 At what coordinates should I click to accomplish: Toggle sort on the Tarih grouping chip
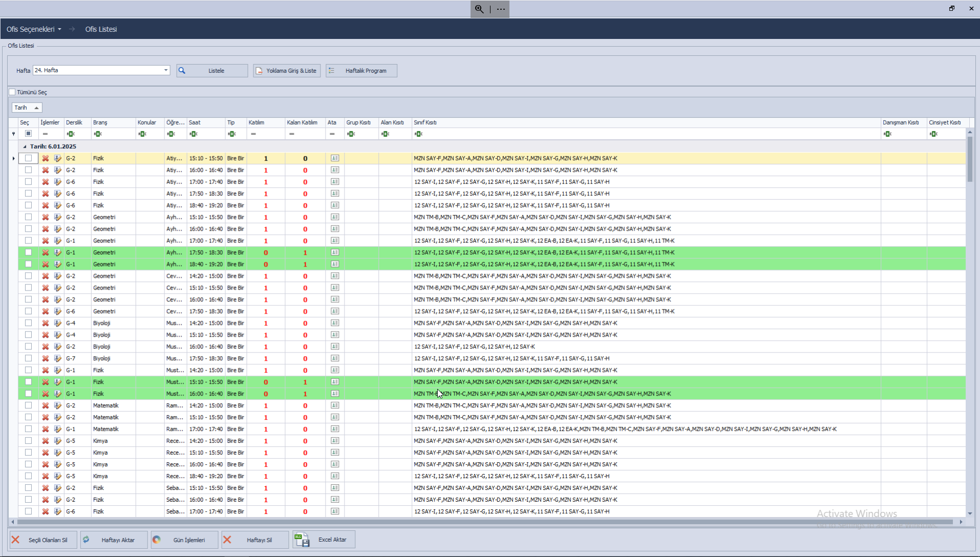[x=27, y=108]
